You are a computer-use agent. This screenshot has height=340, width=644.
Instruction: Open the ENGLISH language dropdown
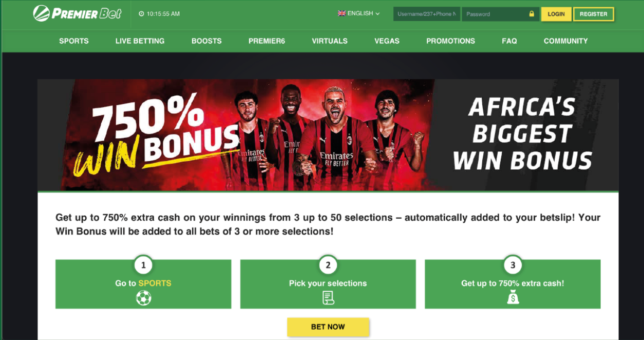(x=359, y=13)
